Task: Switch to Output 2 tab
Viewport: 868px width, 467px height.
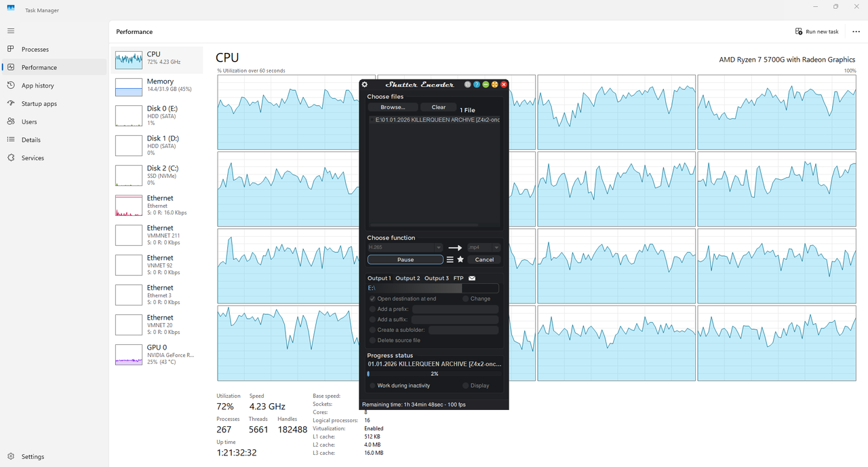Action: pyautogui.click(x=408, y=278)
